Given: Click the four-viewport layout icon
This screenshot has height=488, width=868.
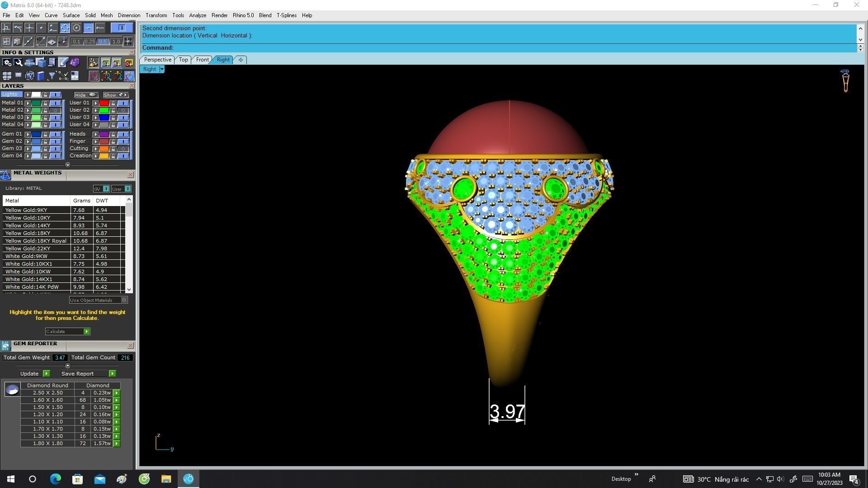Looking at the screenshot, I should (x=7, y=76).
